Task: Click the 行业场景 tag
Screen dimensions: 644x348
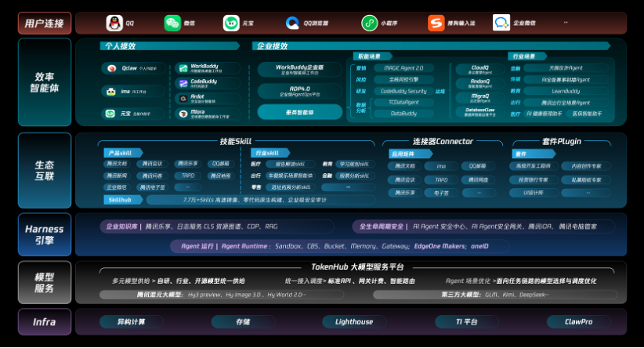Action: pyautogui.click(x=527, y=56)
